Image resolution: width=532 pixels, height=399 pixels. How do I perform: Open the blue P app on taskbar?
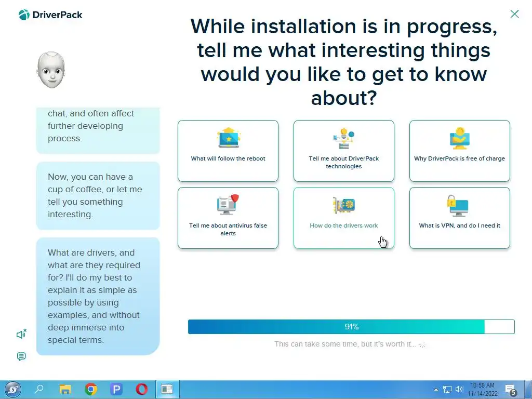pos(116,389)
